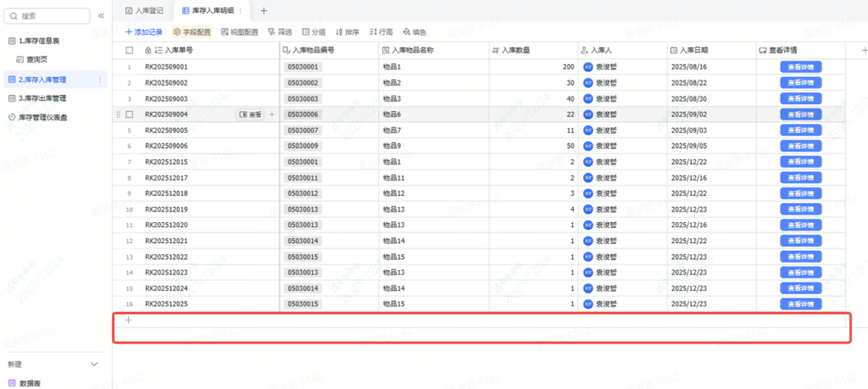Click 查看详情 button for RK202509001
This screenshot has width=868, height=389.
800,67
